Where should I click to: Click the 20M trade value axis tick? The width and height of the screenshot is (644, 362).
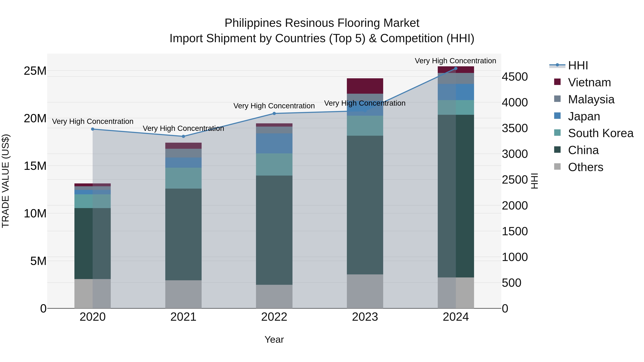[x=35, y=118]
